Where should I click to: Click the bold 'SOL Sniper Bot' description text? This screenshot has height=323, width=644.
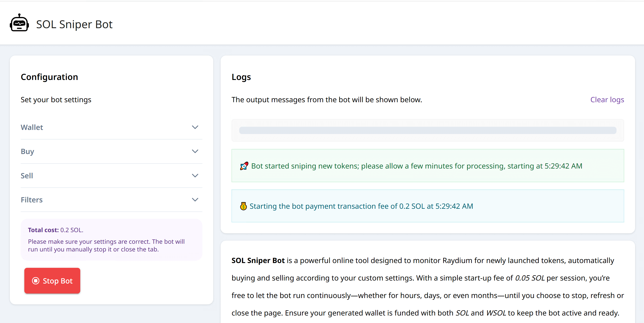tap(258, 260)
